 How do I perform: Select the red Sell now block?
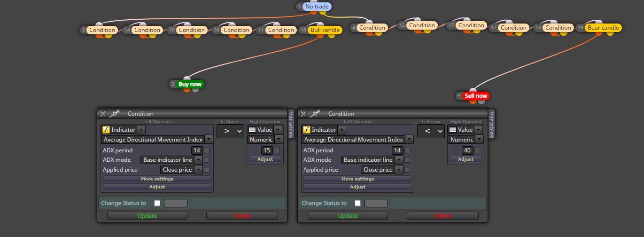[476, 96]
